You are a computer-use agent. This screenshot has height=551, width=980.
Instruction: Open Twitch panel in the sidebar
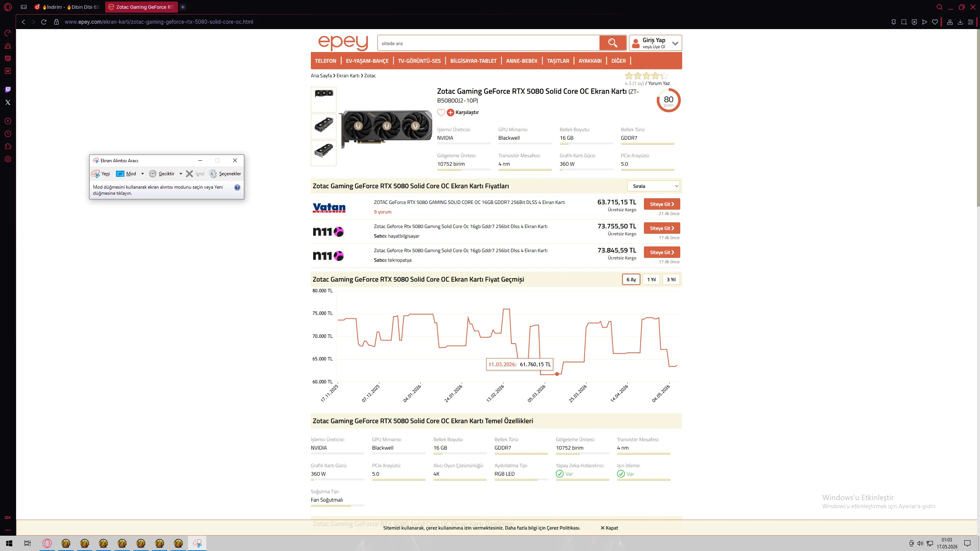pyautogui.click(x=8, y=90)
